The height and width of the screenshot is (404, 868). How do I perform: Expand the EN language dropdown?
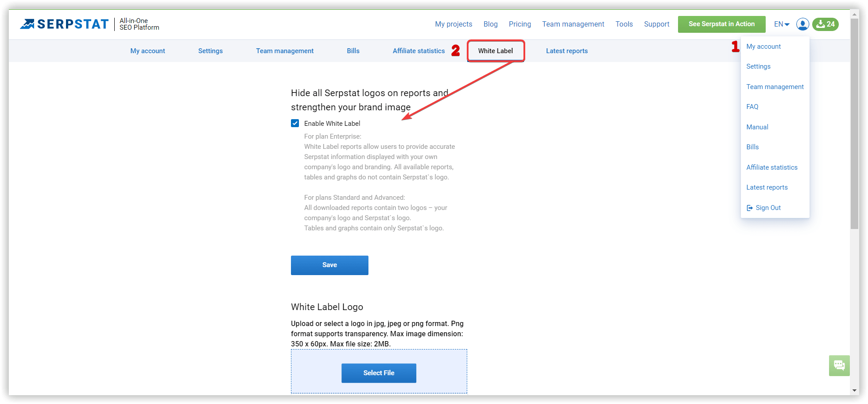pyautogui.click(x=782, y=24)
